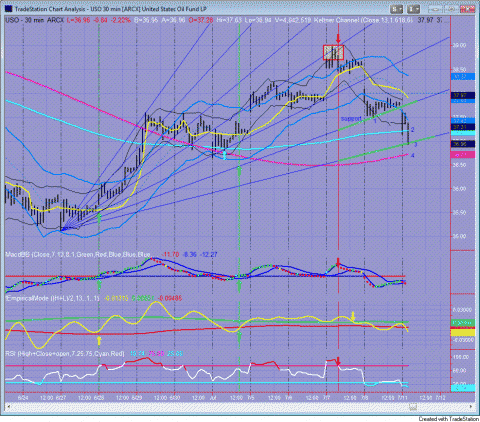The width and height of the screenshot is (480, 422).
Task: Click the 36.00 price axis label
Action: click(459, 189)
